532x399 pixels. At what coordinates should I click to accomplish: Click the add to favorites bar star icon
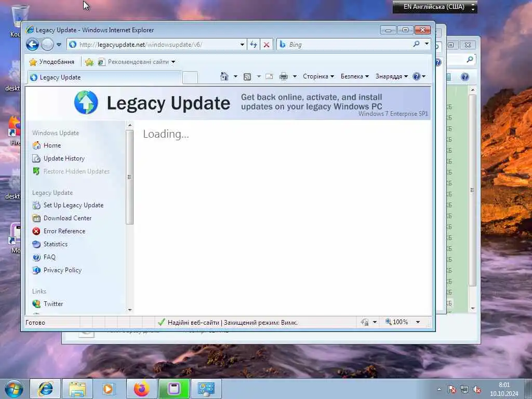tap(89, 62)
